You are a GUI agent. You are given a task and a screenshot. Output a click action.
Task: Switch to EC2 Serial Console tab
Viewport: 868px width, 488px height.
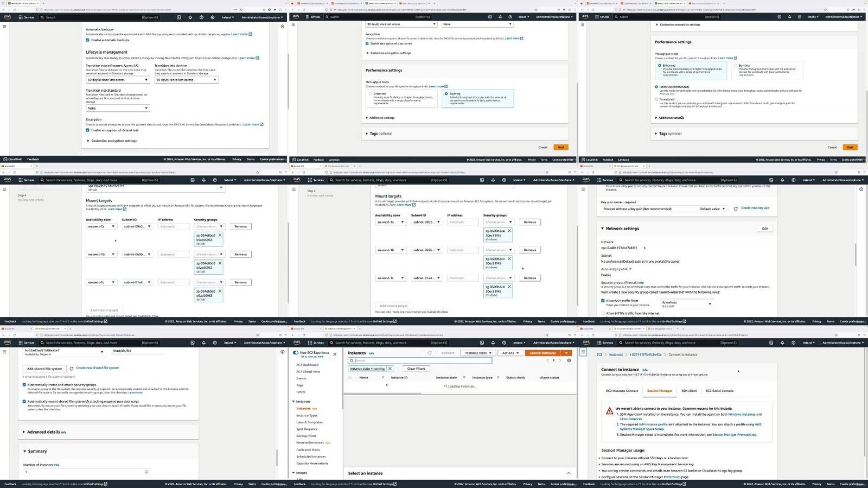(x=719, y=391)
